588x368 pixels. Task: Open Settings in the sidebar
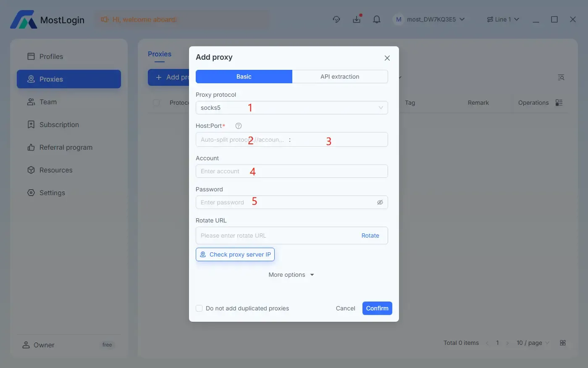pos(69,193)
